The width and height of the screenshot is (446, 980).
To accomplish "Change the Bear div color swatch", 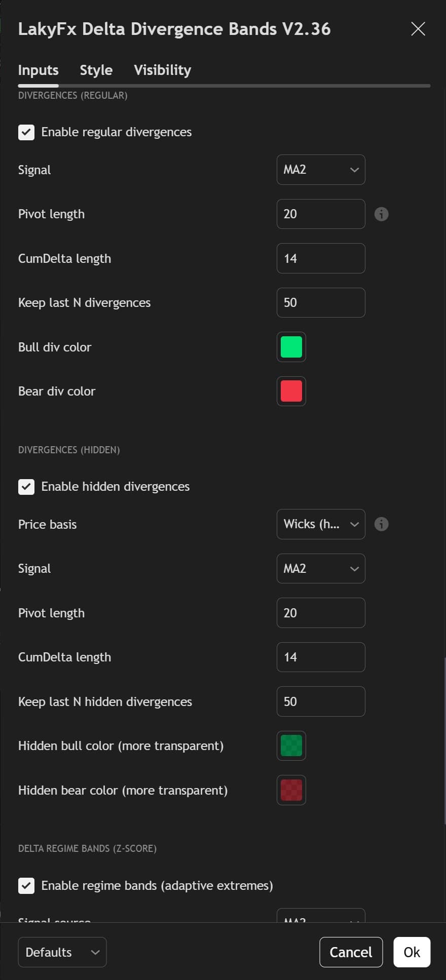I will pyautogui.click(x=291, y=391).
